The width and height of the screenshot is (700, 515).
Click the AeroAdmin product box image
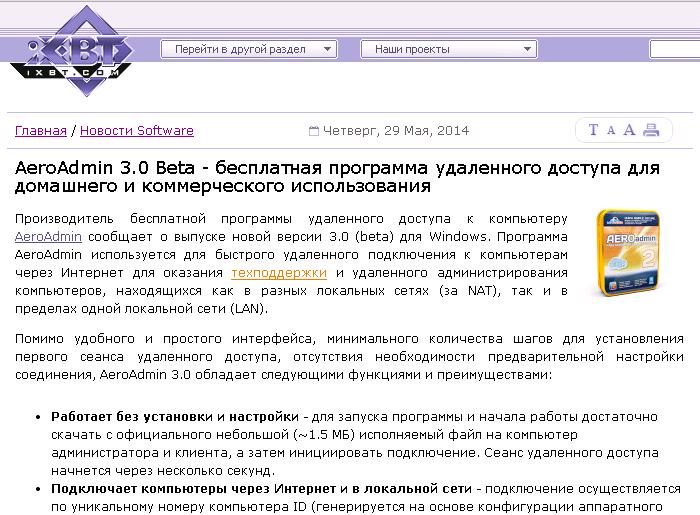click(x=629, y=253)
